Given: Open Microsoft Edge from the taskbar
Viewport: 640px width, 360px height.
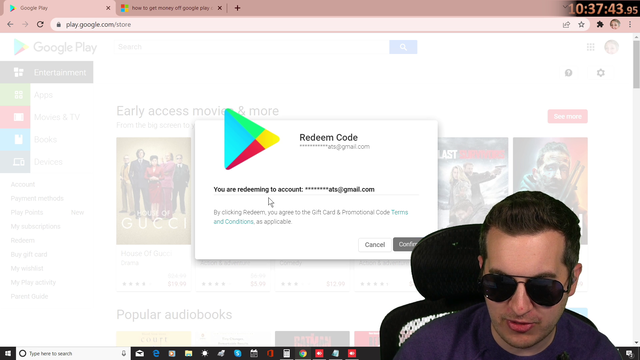Looking at the screenshot, I should click(156, 353).
